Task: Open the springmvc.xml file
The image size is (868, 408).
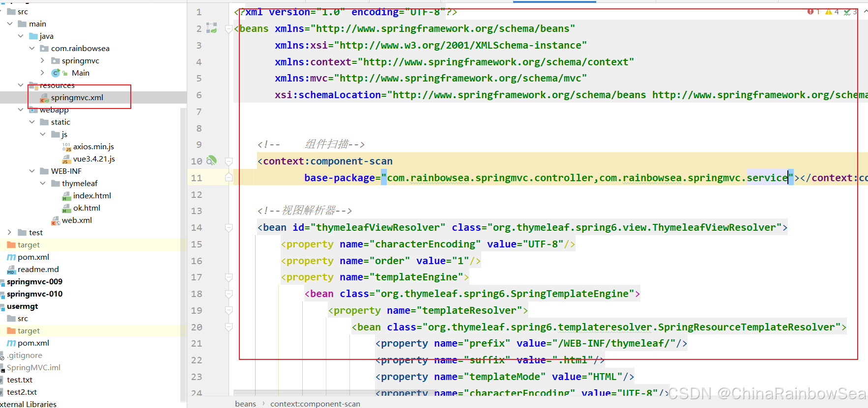Action: point(77,97)
